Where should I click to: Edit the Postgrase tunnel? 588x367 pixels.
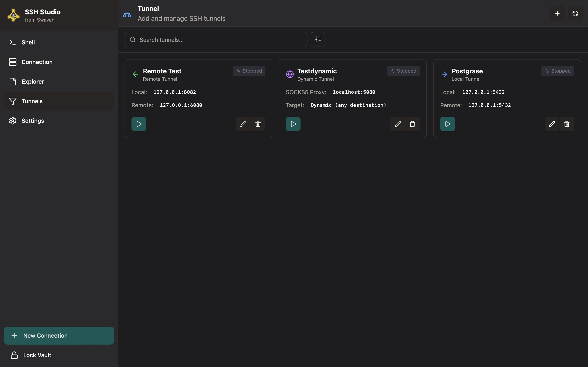coord(552,124)
